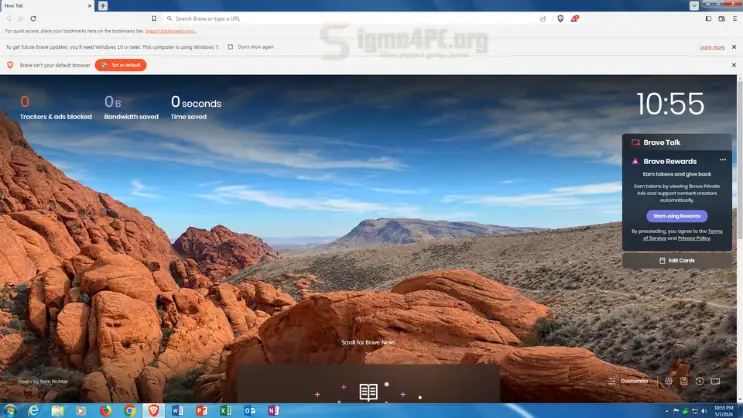Open the Brave Shields lion icon
The image size is (743, 418).
(x=561, y=18)
